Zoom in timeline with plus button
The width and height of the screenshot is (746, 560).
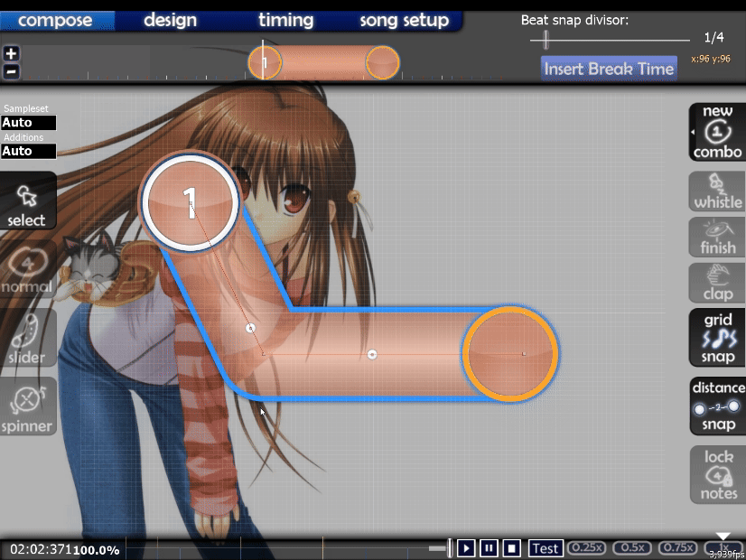pos(11,53)
